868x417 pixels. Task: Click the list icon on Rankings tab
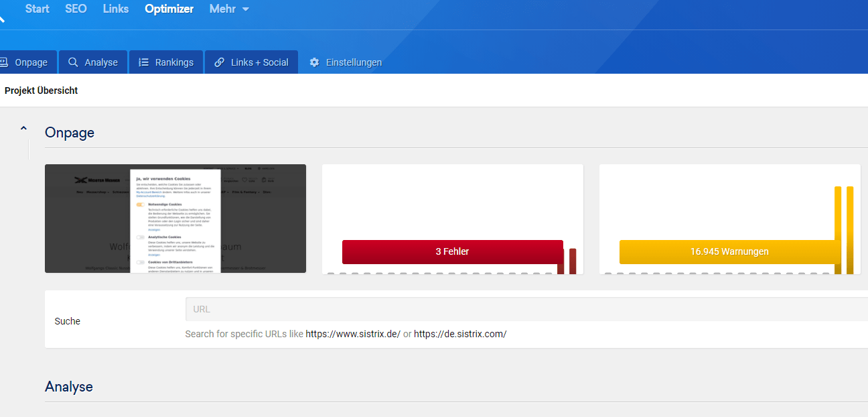coord(143,62)
